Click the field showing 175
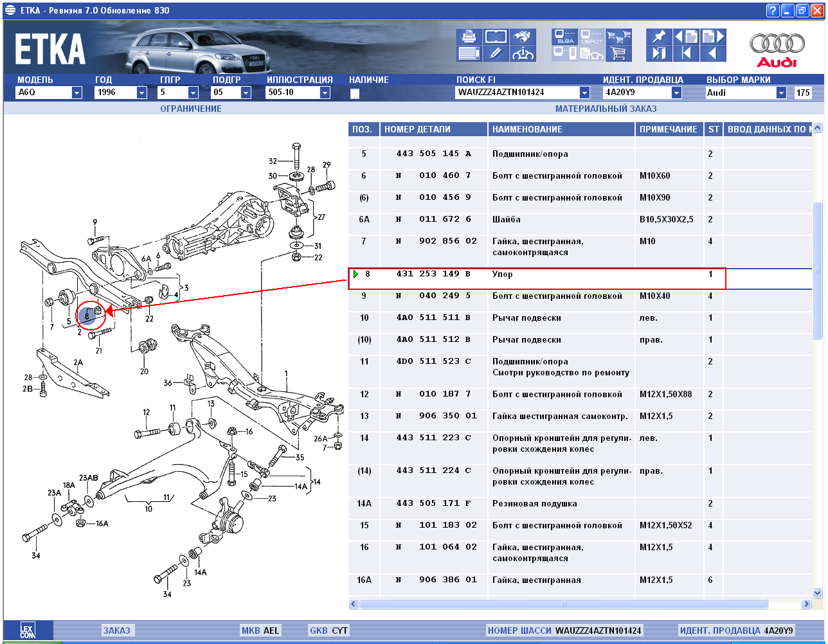The width and height of the screenshot is (828, 644). pyautogui.click(x=803, y=93)
